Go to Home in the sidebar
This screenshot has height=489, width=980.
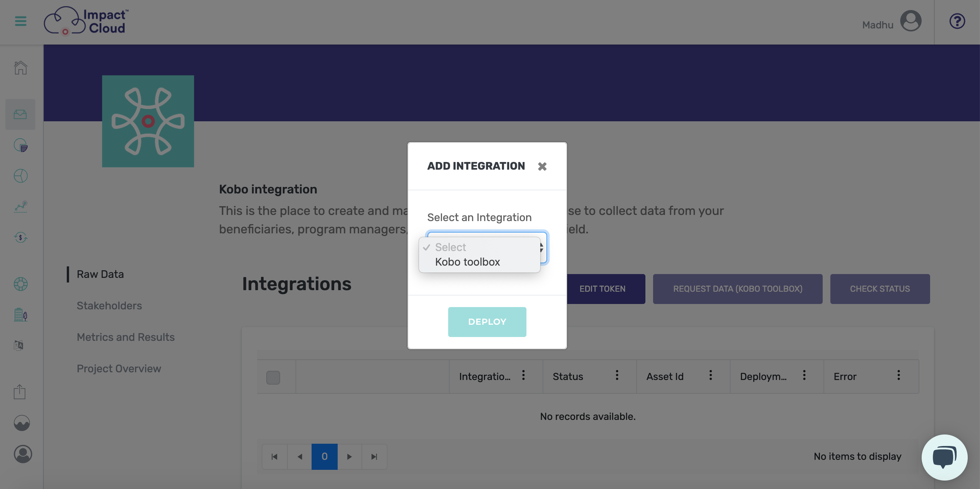click(x=21, y=68)
